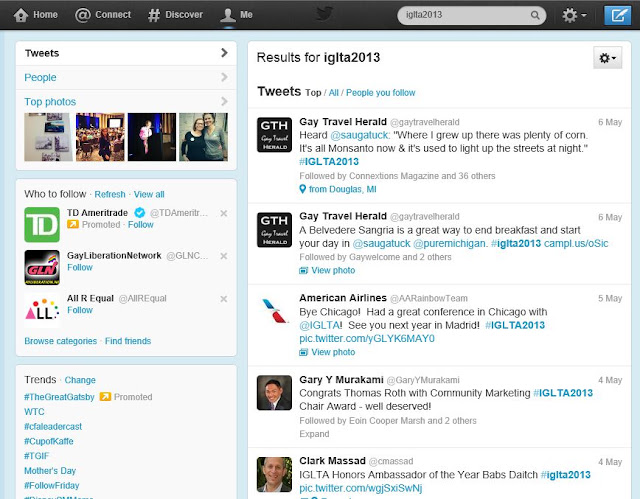This screenshot has width=640, height=499.
Task: Expand Gary Y Murakami's tweet
Action: pos(314,434)
